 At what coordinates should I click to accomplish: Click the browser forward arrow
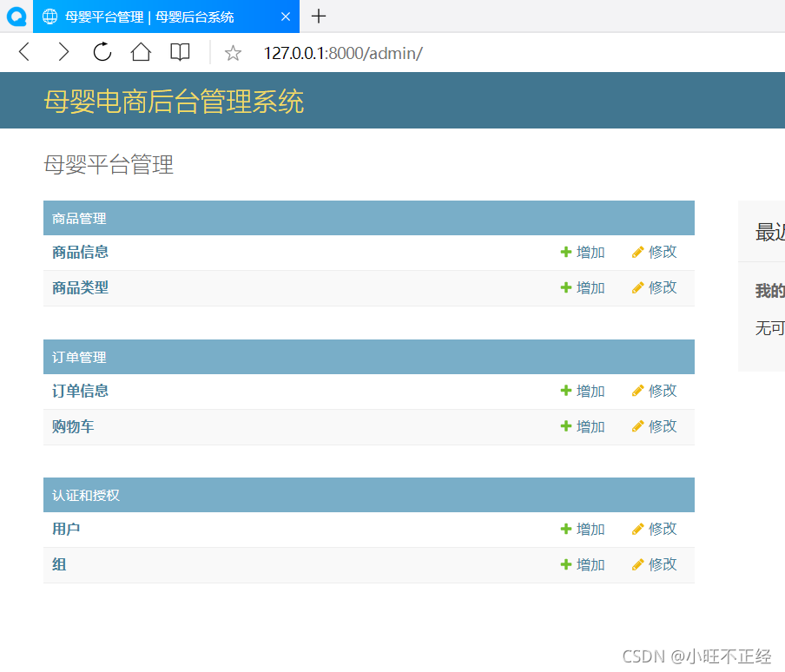[x=63, y=51]
